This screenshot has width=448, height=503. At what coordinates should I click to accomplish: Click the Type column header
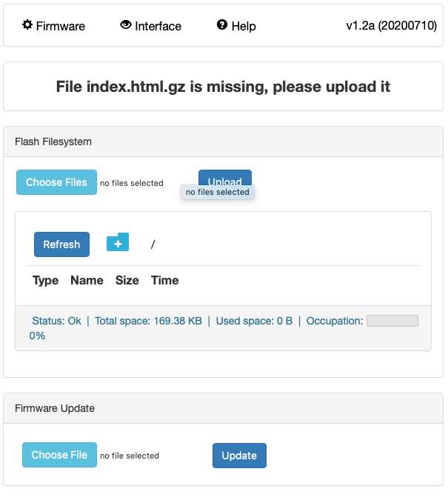click(46, 280)
